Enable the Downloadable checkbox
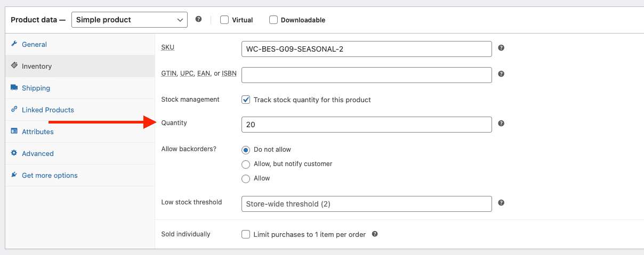Screen dimensions: 644x255 coord(273,20)
